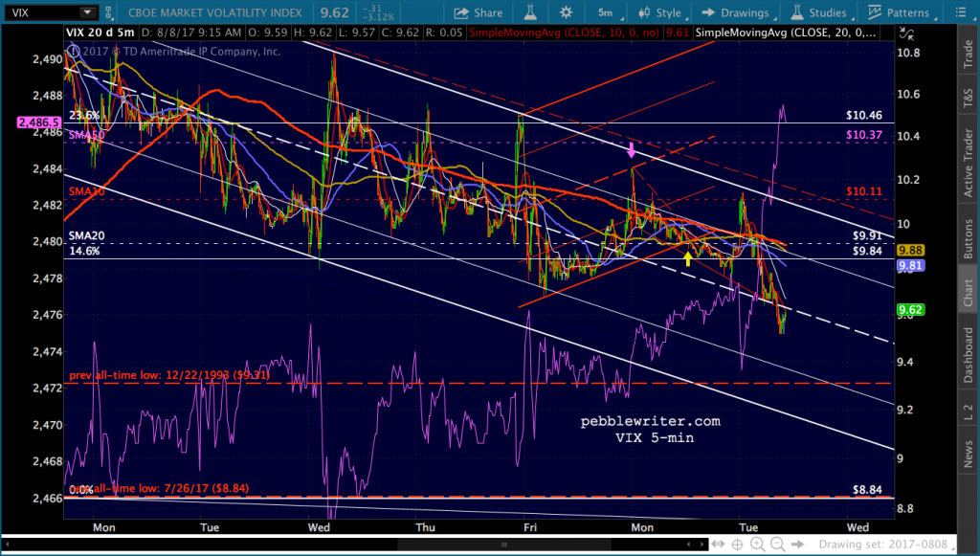Expand the Style menu
The image size is (980, 556).
point(659,12)
